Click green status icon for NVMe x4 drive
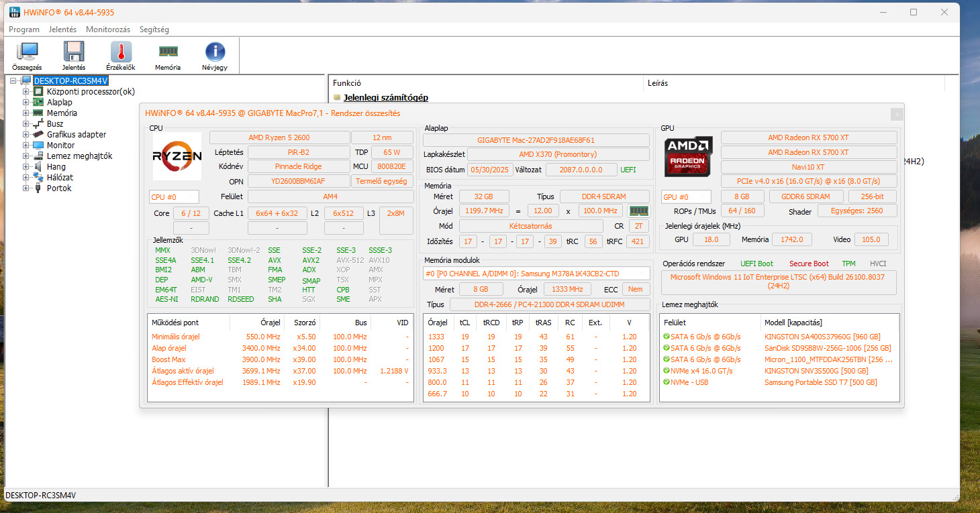This screenshot has width=980, height=513. click(x=666, y=371)
